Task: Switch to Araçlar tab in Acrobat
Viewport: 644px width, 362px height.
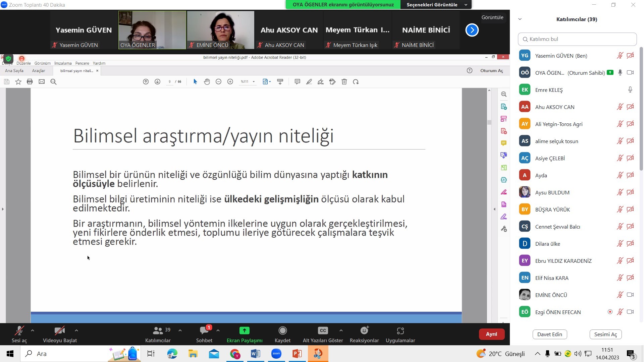Action: click(x=38, y=71)
